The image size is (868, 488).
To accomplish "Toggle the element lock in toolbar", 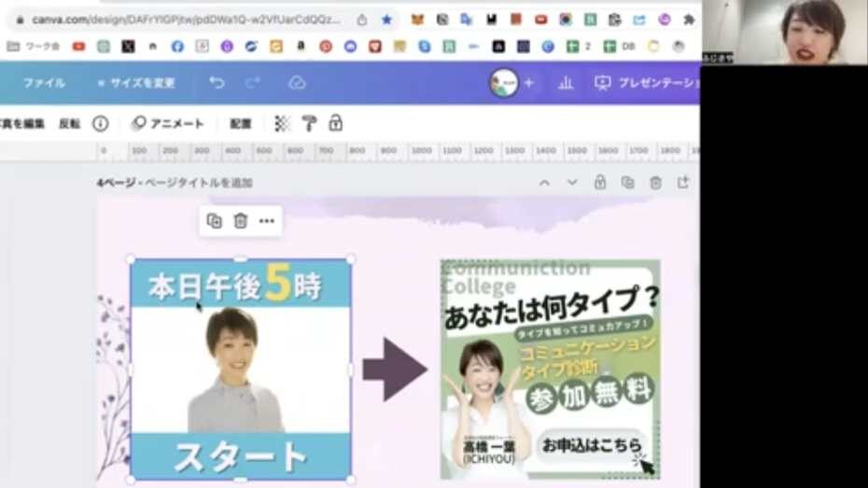I will [x=335, y=123].
